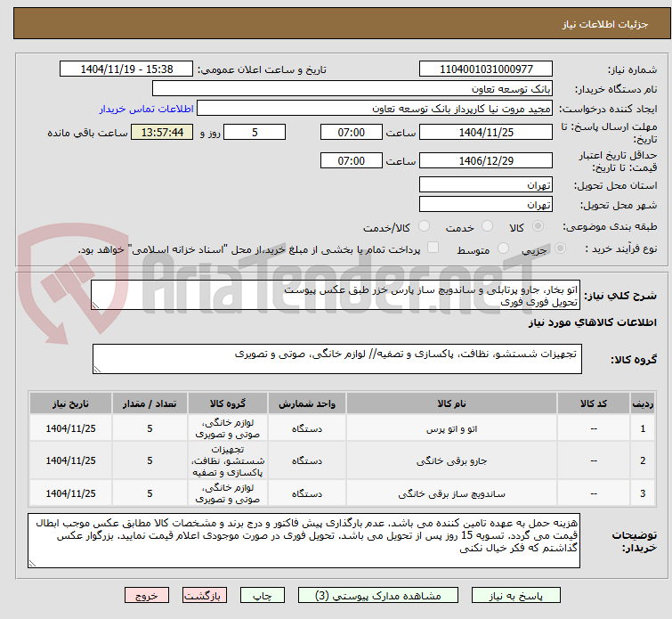Select the کالا radio button

[538, 225]
